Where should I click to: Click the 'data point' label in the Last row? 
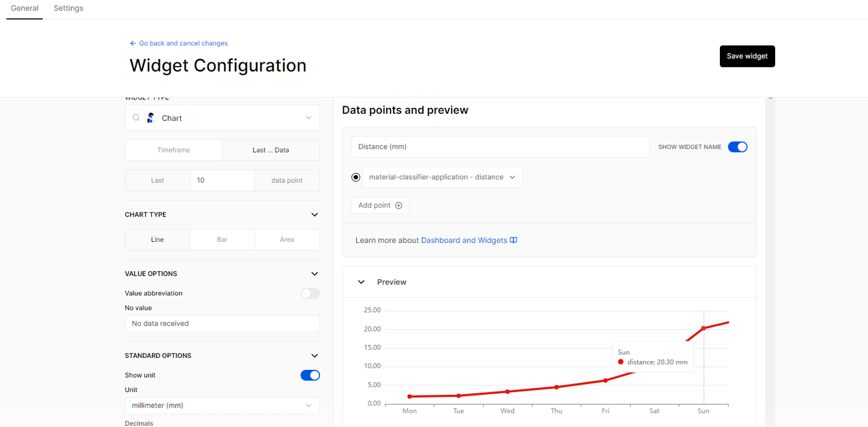click(x=287, y=180)
